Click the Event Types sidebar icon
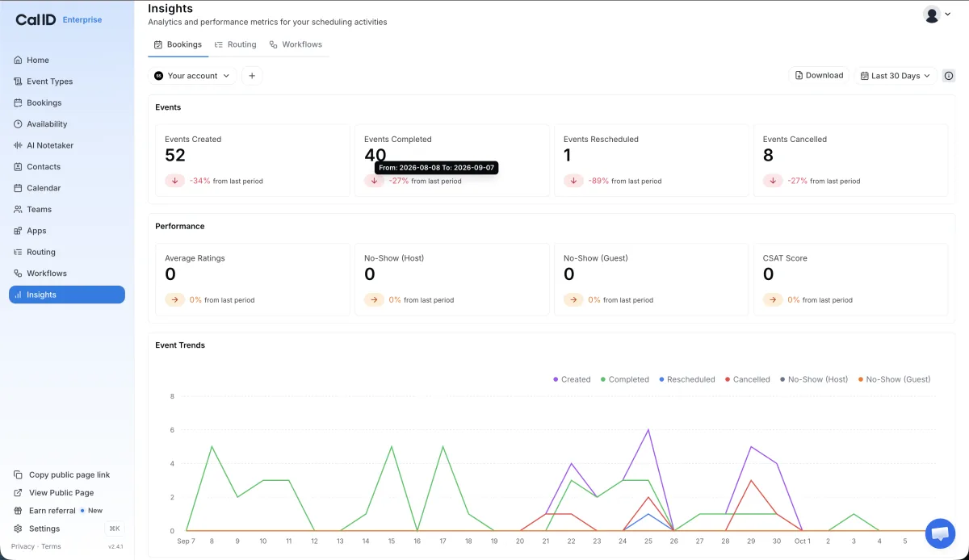 click(x=18, y=81)
